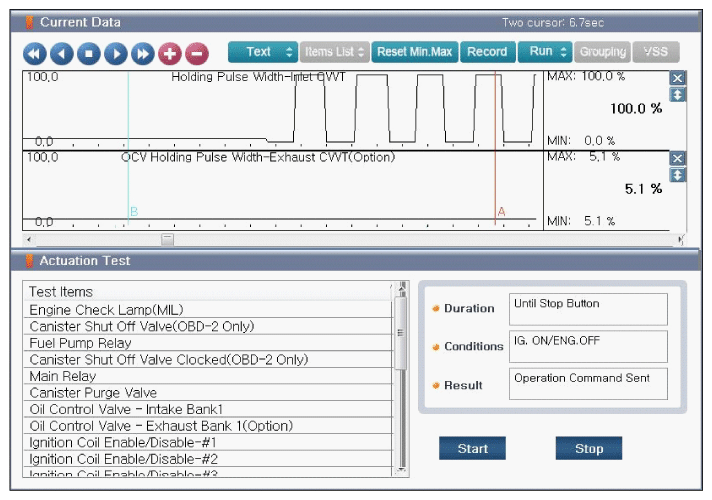Click the Conditions field IG. ON/ENG.OFF
This screenshot has height=500, width=712.
pos(588,346)
